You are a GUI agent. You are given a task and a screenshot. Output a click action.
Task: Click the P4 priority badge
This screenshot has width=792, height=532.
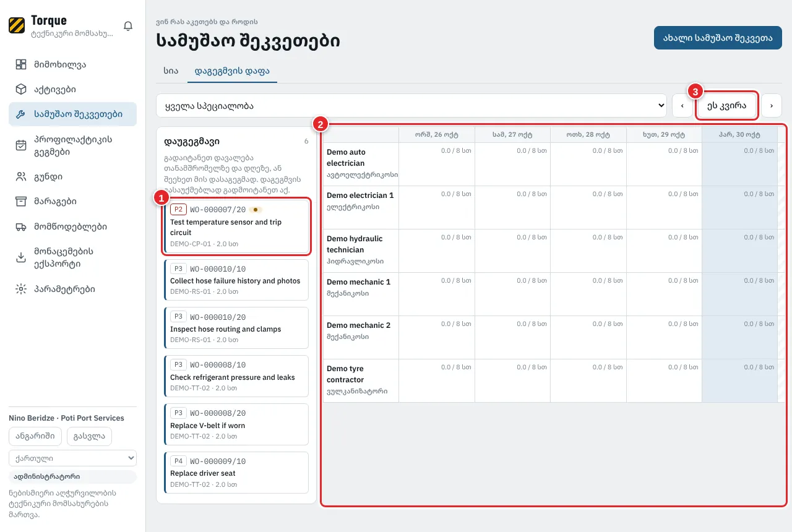(x=178, y=461)
